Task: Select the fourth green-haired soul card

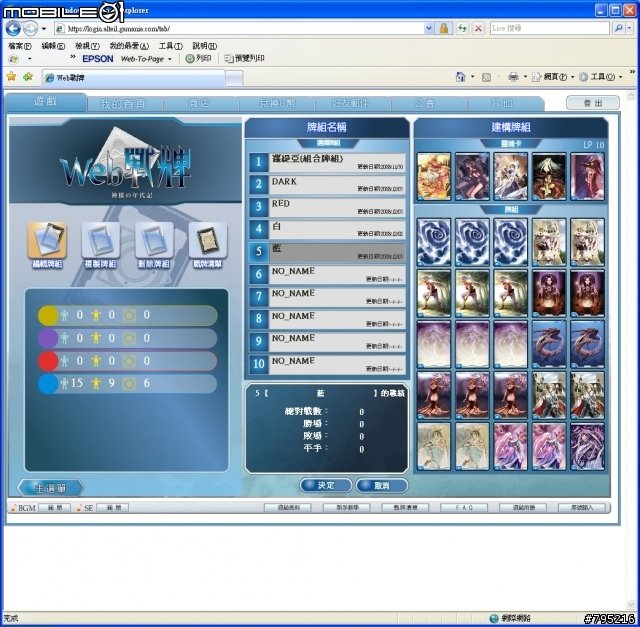Action: [549, 177]
